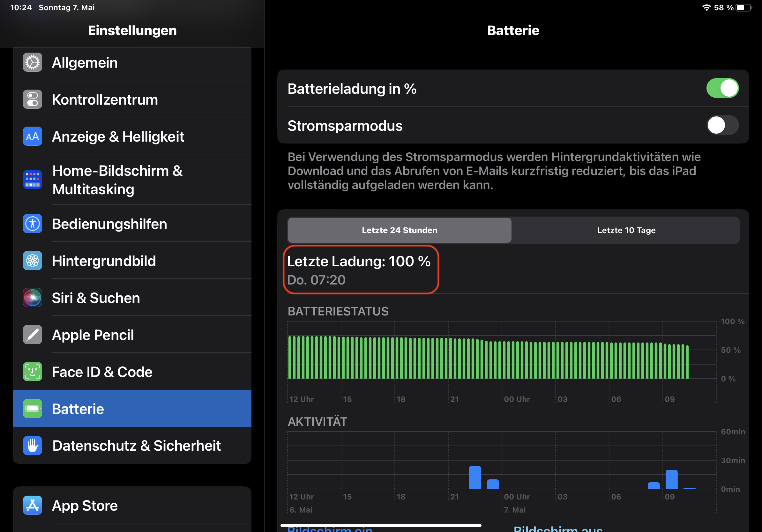Select the Letzte 24 Stunden tab

coord(399,230)
